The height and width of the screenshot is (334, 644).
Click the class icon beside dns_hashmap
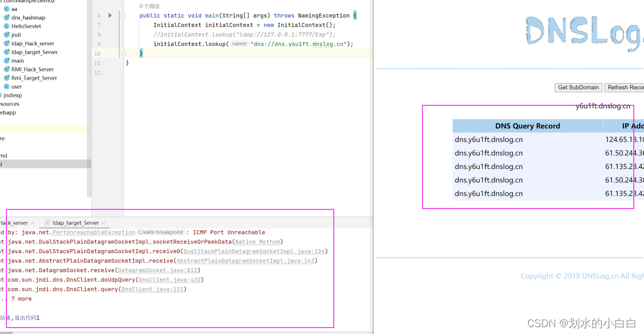(x=6, y=17)
